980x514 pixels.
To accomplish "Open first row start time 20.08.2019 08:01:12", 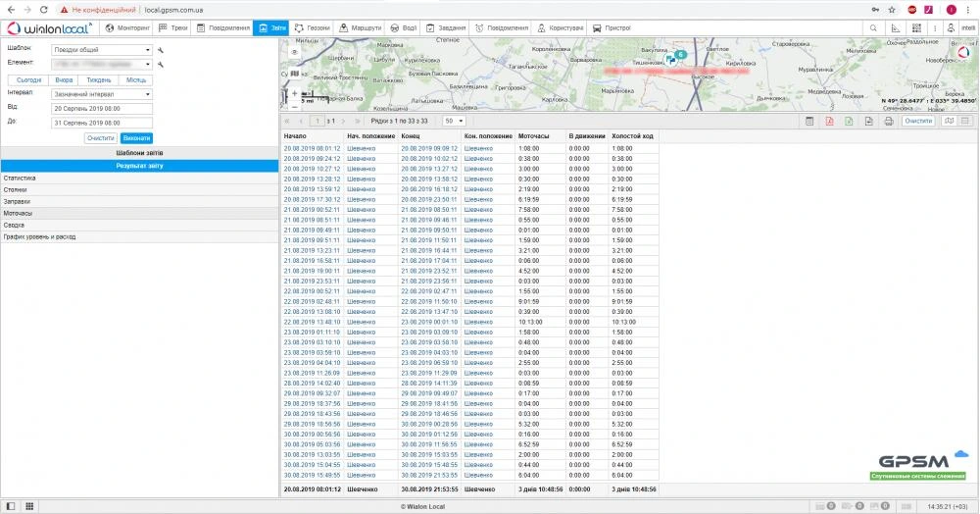I will tap(312, 148).
